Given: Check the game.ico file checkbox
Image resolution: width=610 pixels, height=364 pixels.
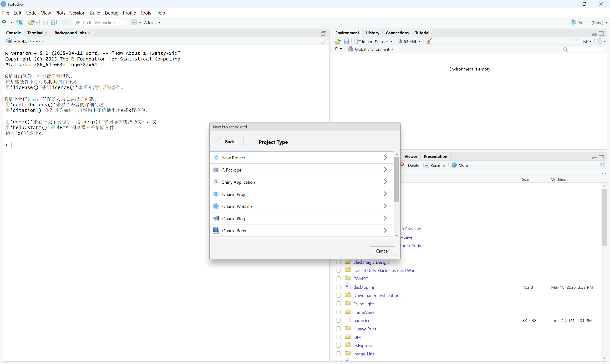Looking at the screenshot, I should [x=339, y=320].
